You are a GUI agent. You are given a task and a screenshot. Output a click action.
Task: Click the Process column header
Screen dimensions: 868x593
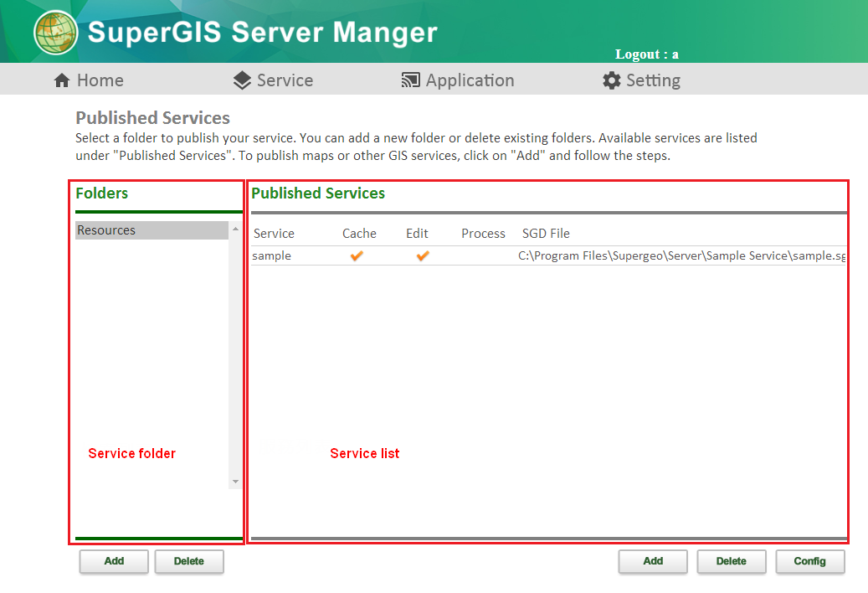(x=483, y=234)
